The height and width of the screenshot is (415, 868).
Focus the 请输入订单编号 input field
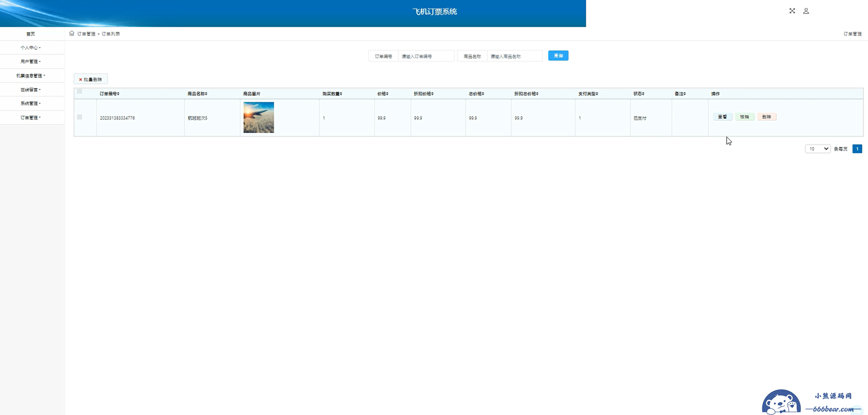point(426,56)
